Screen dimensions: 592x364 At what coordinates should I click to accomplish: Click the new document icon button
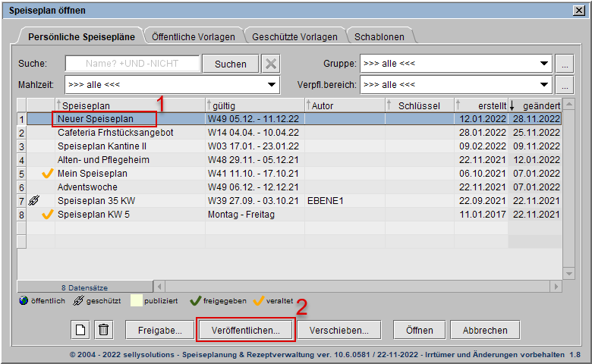80,330
